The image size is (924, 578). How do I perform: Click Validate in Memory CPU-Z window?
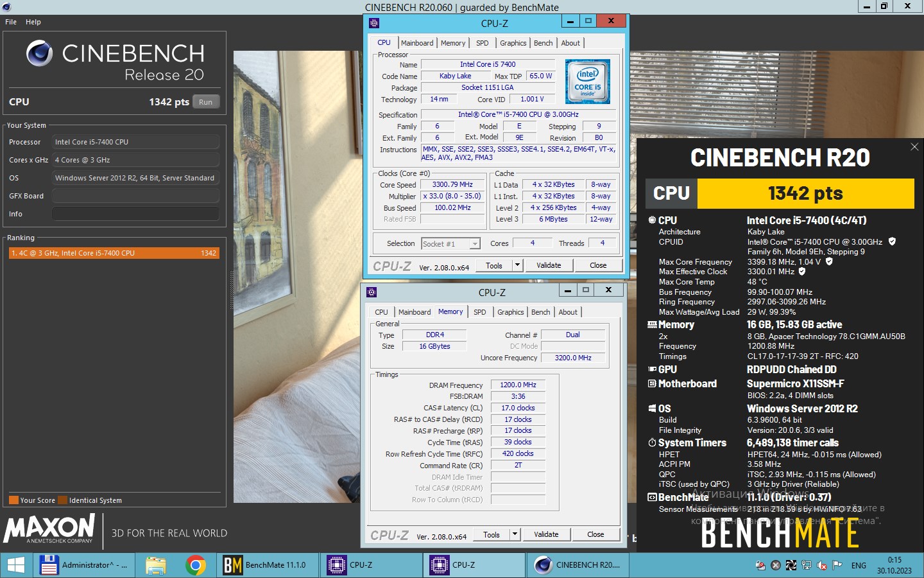(x=546, y=534)
